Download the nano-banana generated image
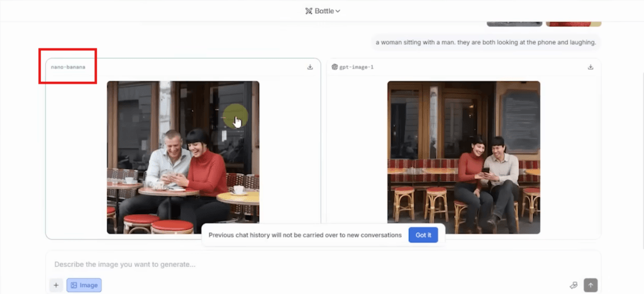 (310, 67)
